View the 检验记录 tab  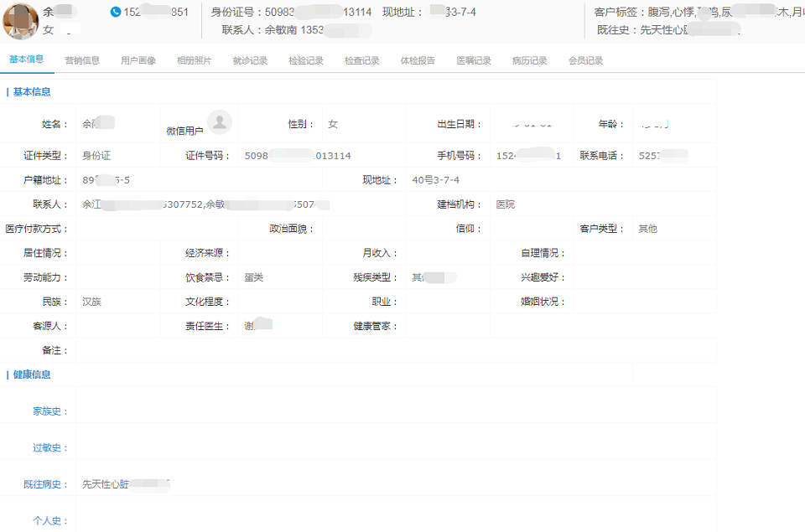click(x=305, y=60)
